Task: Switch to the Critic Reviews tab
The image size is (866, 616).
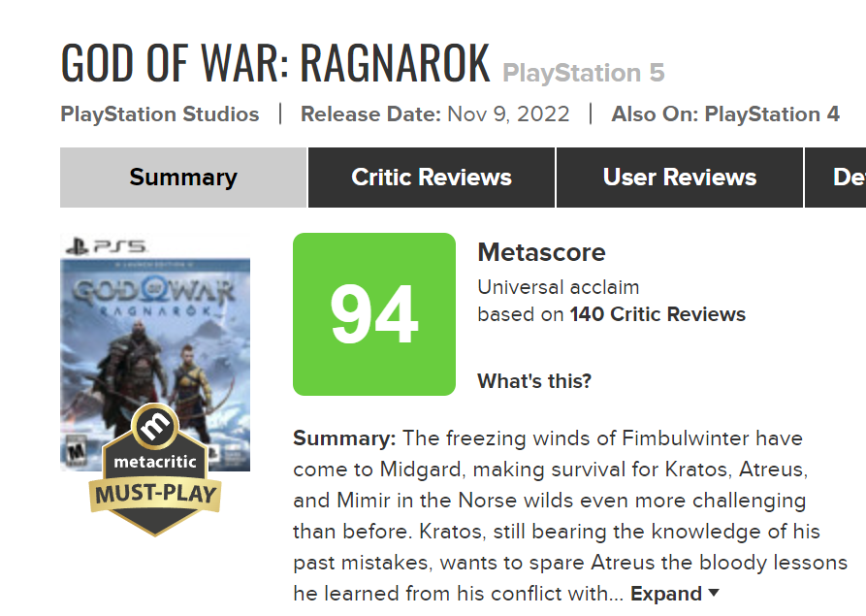Action: [x=432, y=178]
